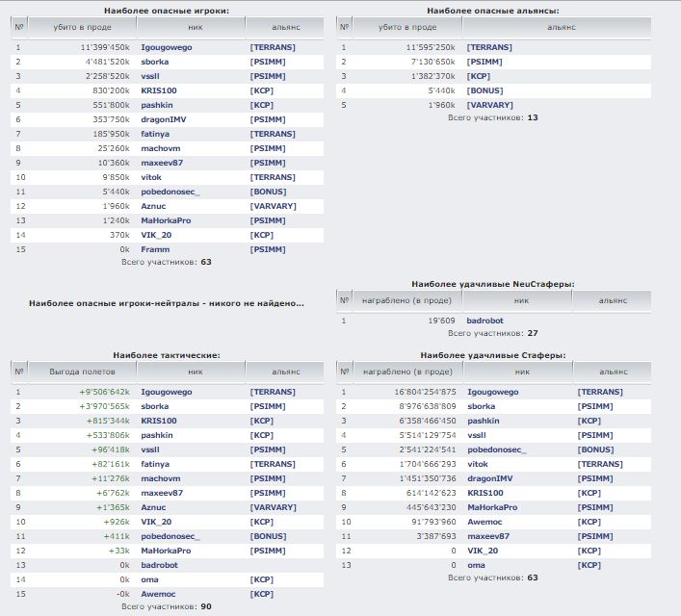This screenshot has height=616, width=681.
Task: Click [KCP] in the Наиболее опасные альянсы table
Action: [479, 76]
